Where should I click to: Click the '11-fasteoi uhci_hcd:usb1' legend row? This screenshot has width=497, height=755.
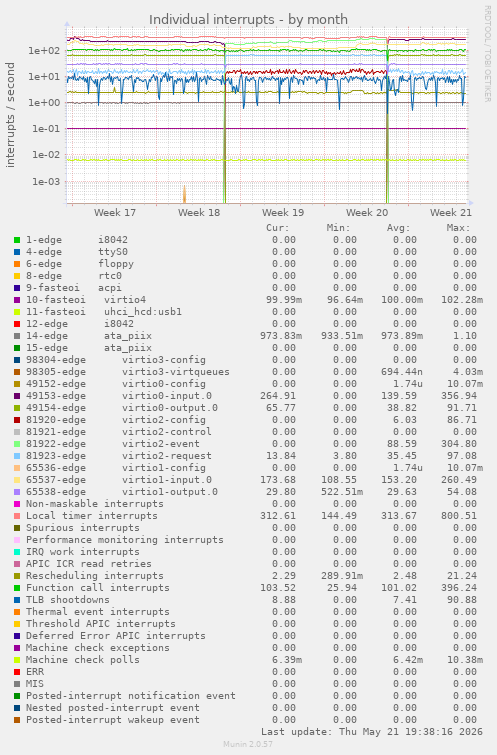tap(248, 312)
